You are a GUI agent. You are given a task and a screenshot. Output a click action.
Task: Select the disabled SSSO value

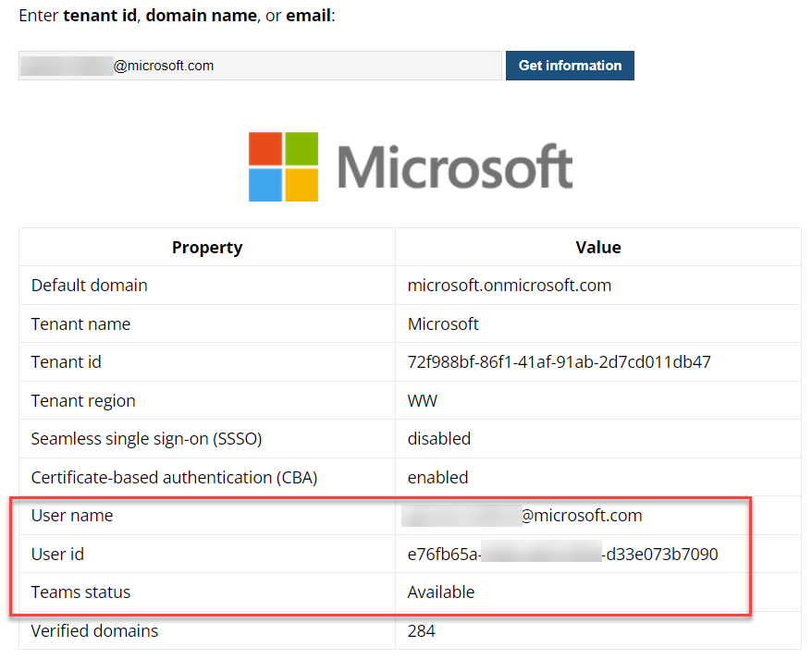pos(439,439)
